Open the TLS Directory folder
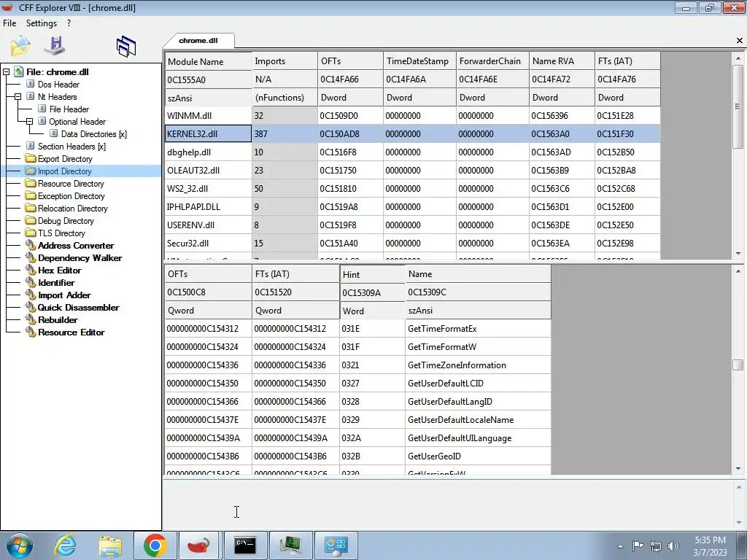The image size is (747, 560). pos(61,233)
